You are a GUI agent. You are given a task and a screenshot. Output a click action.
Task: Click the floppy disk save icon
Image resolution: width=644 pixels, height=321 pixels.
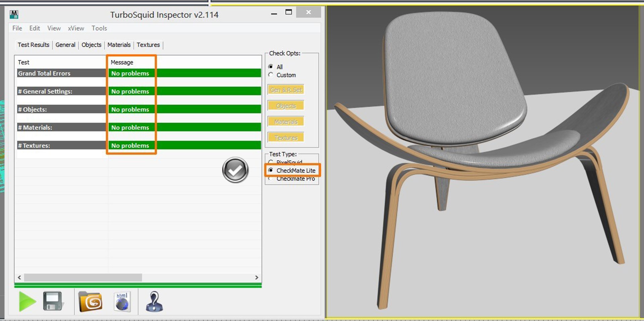53,301
